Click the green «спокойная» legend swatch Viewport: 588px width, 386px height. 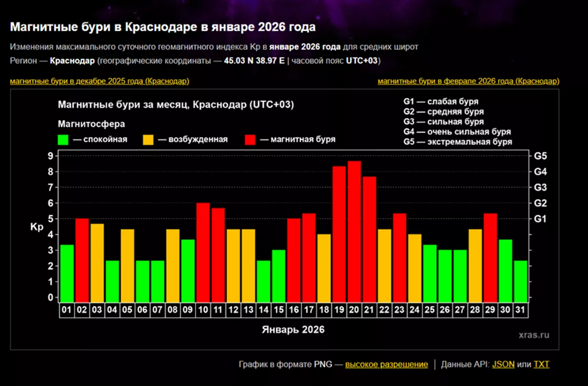[x=62, y=139]
